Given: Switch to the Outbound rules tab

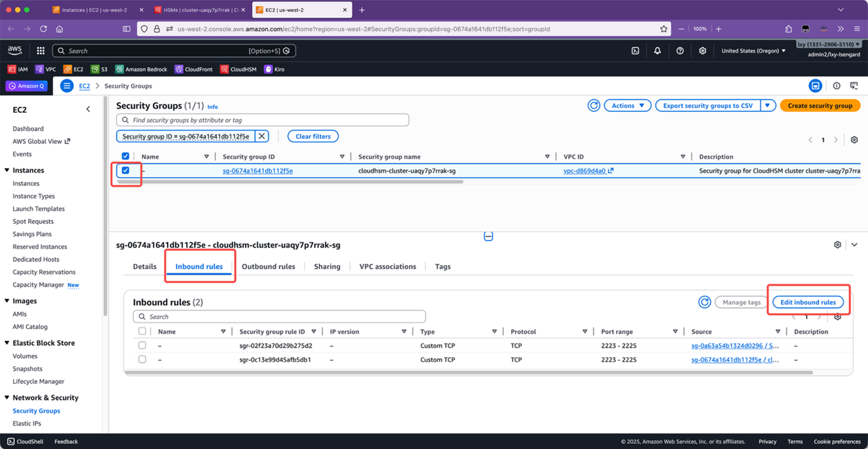Looking at the screenshot, I should (268, 266).
